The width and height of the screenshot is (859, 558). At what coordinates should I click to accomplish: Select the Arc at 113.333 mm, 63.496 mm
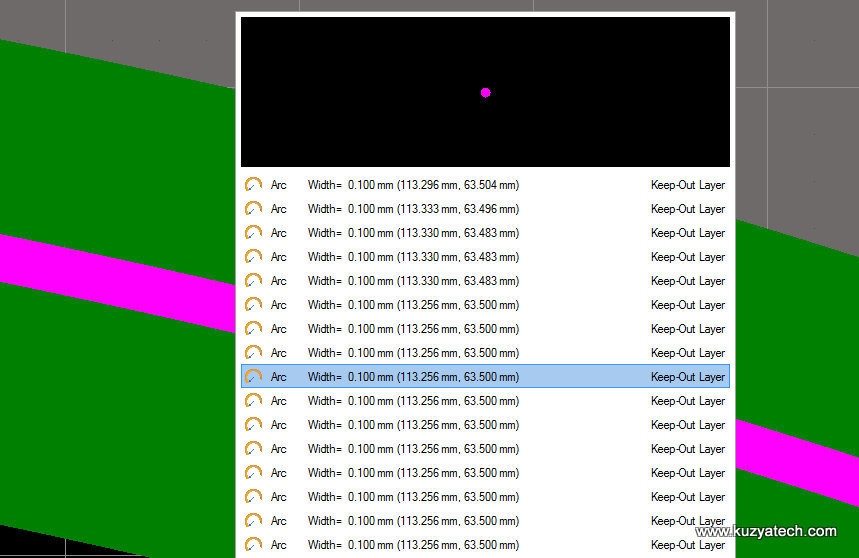[485, 209]
